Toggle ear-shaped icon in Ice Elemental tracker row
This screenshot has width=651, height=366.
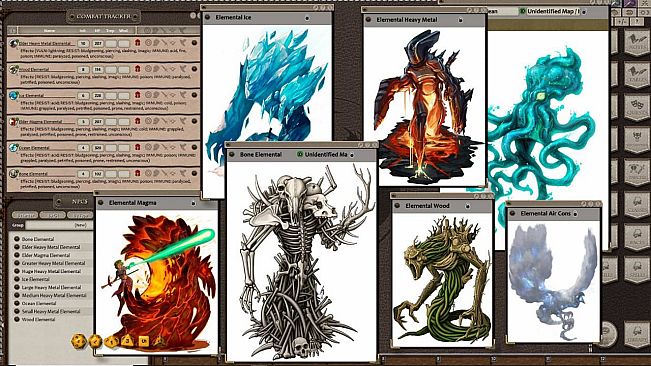[x=157, y=95]
